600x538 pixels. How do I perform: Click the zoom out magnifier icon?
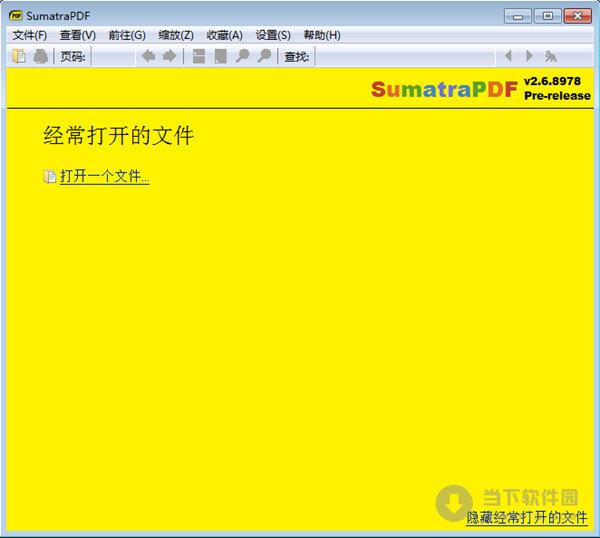[242, 56]
